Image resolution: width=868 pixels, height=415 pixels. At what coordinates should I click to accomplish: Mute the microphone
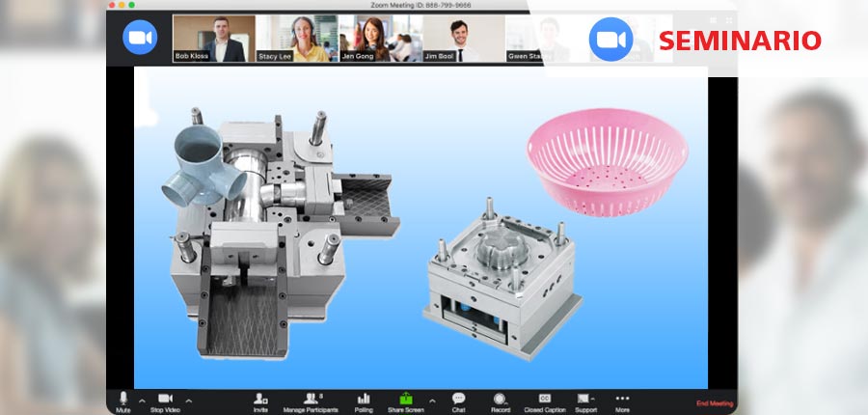[122, 399]
